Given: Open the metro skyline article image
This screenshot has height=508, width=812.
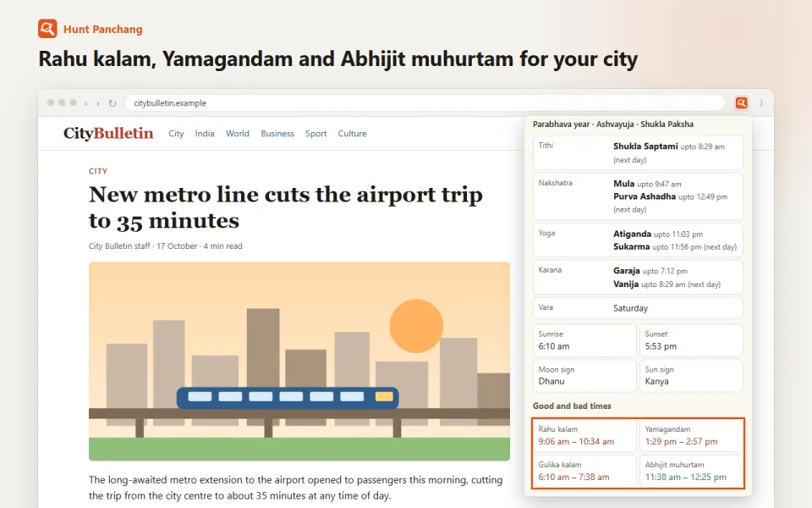Looking at the screenshot, I should tap(299, 362).
